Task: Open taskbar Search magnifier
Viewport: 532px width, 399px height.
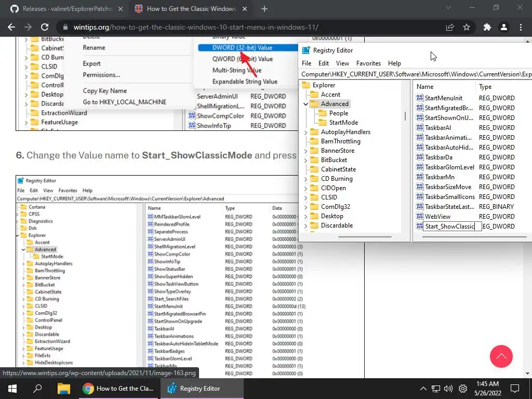Action: pyautogui.click(x=37, y=389)
